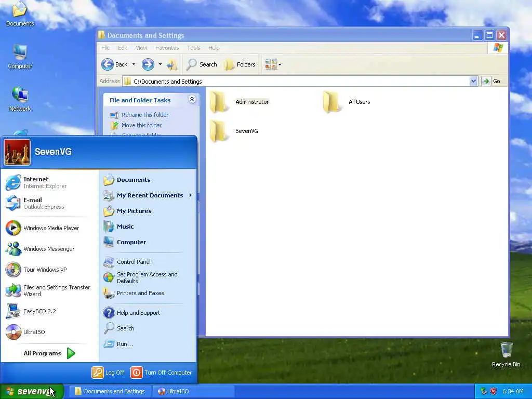Viewport: 532px width, 399px height.
Task: Toggle the Folders pane button
Action: (x=240, y=64)
